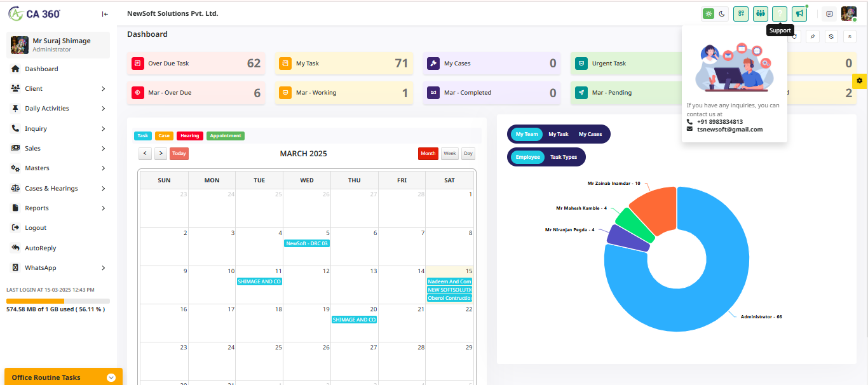Expand the Inquiry menu chevron
Viewport: 868px width, 385px height.
(x=104, y=129)
